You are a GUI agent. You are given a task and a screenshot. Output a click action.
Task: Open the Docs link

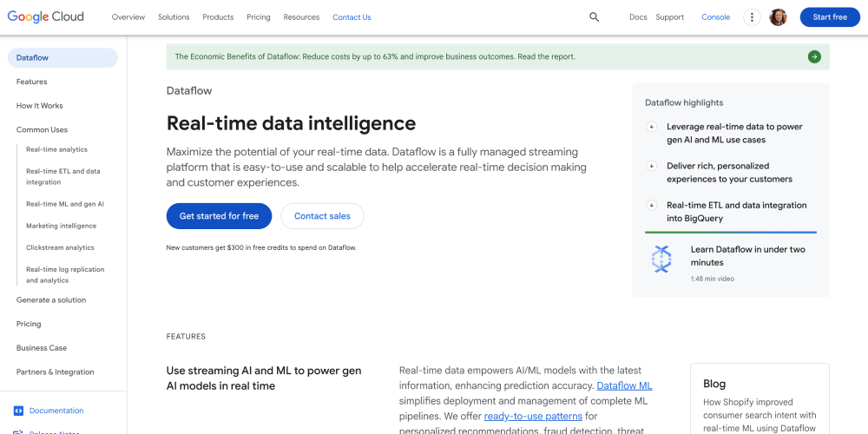click(x=638, y=17)
